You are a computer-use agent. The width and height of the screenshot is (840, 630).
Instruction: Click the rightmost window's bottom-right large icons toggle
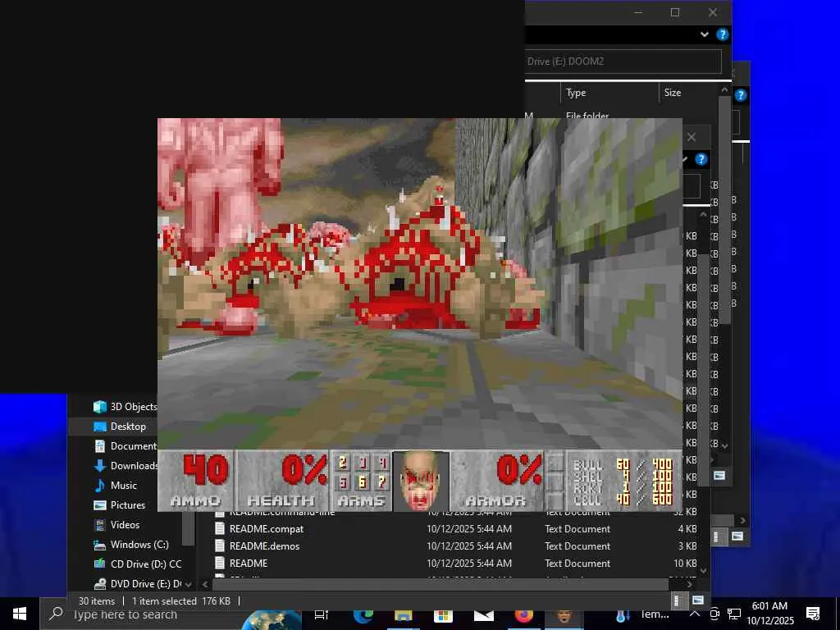[737, 536]
